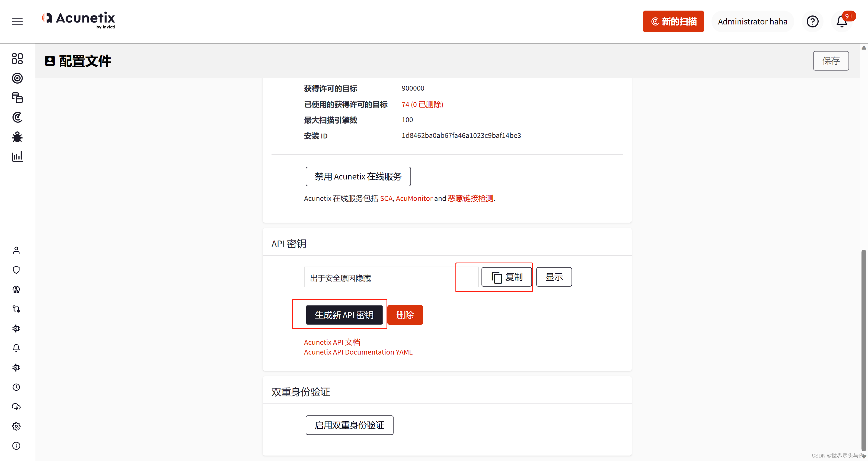Show the hidden API key
Screen dimensions: 868x461
pyautogui.click(x=554, y=277)
